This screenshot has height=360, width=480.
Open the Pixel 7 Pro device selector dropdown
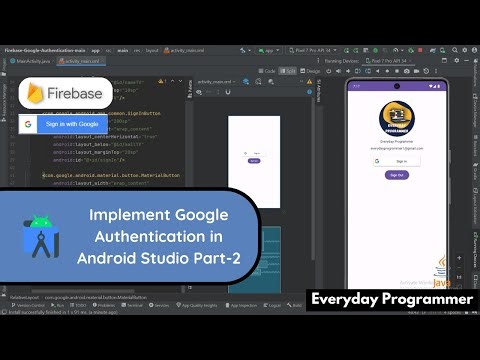coord(313,50)
